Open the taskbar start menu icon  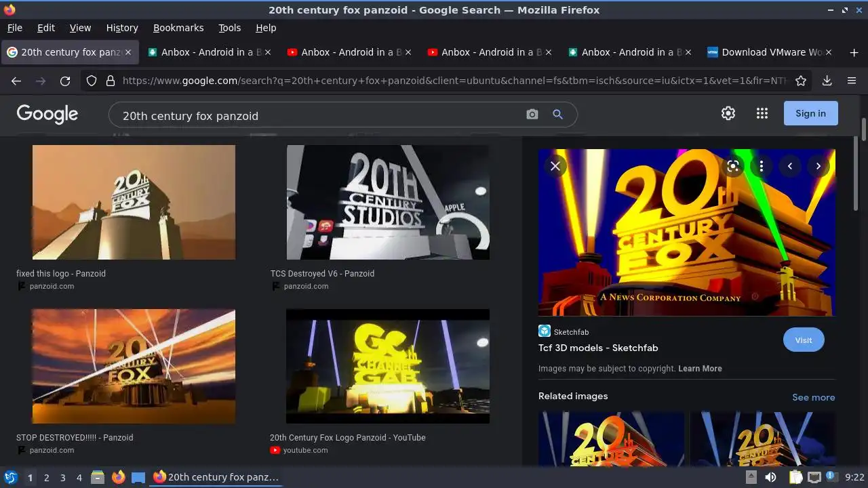coord(11,477)
